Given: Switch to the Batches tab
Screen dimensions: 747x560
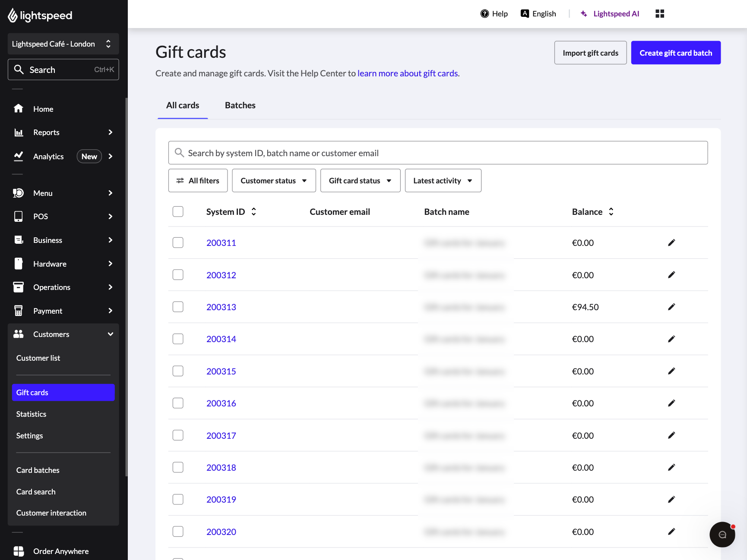Looking at the screenshot, I should click(x=240, y=105).
